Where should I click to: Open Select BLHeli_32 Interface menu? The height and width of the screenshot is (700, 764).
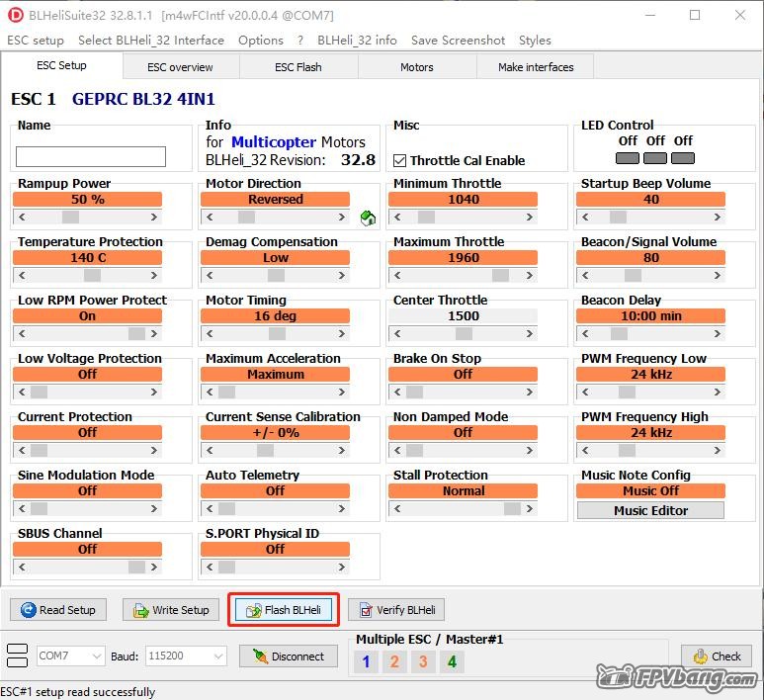(x=151, y=40)
